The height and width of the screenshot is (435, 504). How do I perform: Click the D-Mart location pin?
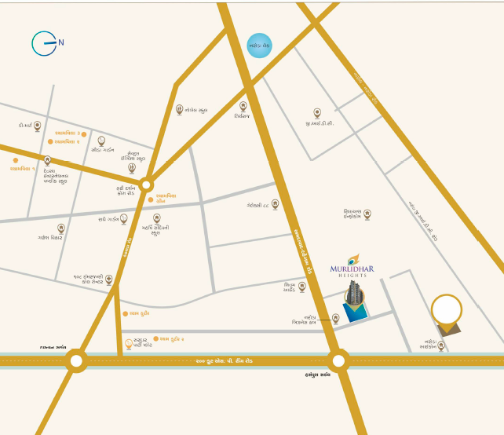[38, 126]
